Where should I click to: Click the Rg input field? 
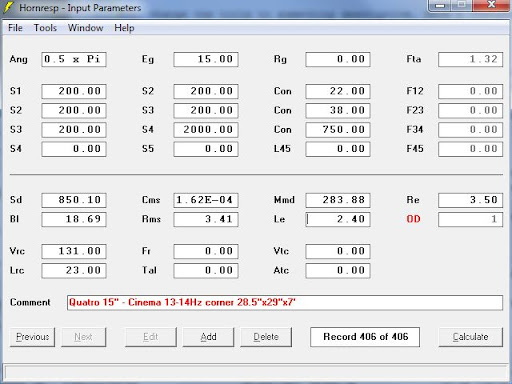tap(338, 59)
